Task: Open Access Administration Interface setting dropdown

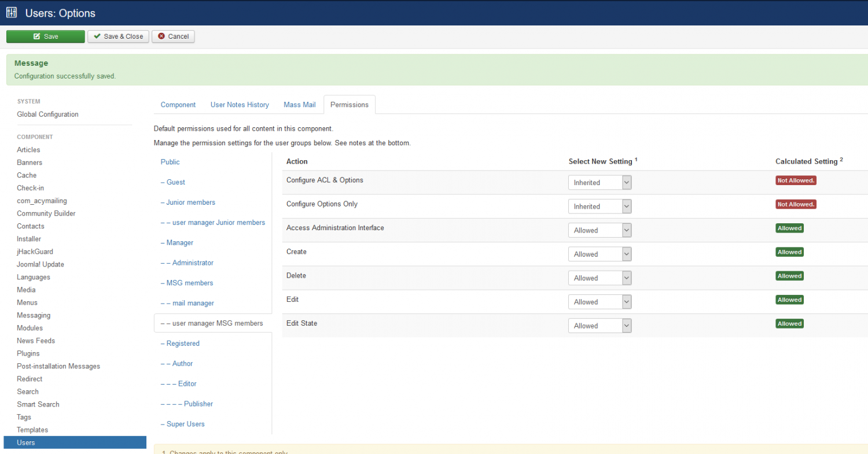Action: [599, 230]
